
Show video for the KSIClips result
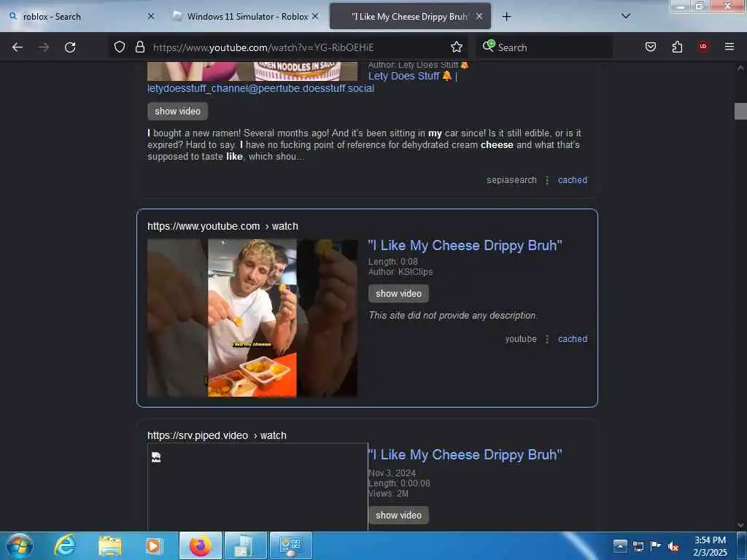coord(398,293)
